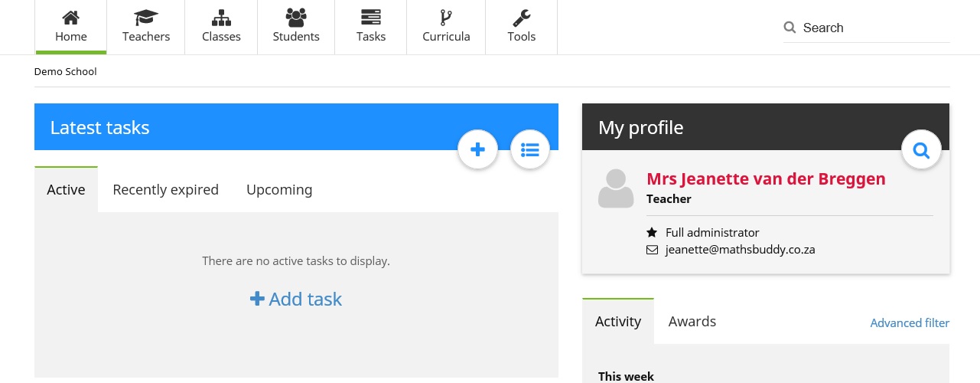Navigate to Students page
The width and height of the screenshot is (980, 383).
coord(296,27)
